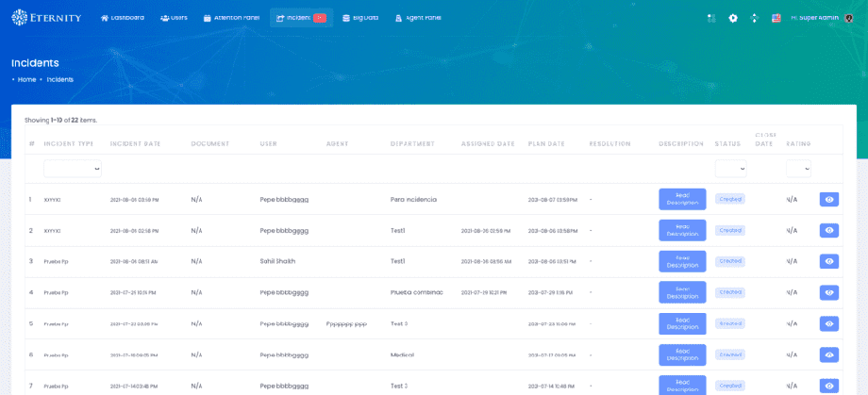Click department Medical in row 6
The image size is (868, 395).
pos(402,354)
